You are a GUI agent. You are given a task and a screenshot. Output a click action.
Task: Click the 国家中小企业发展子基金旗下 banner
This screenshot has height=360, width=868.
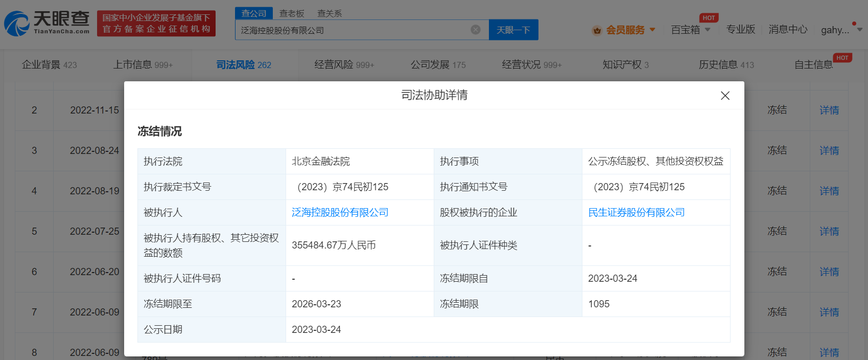click(x=156, y=24)
